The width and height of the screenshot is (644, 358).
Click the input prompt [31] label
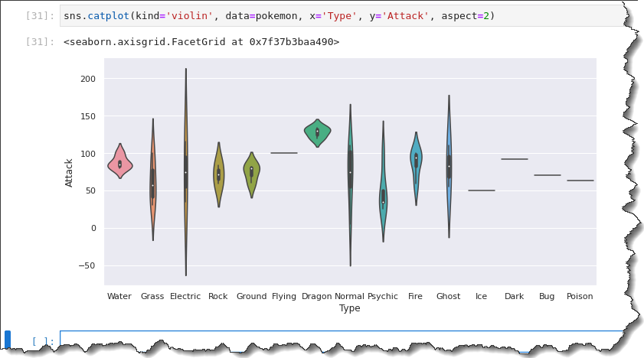coord(40,16)
